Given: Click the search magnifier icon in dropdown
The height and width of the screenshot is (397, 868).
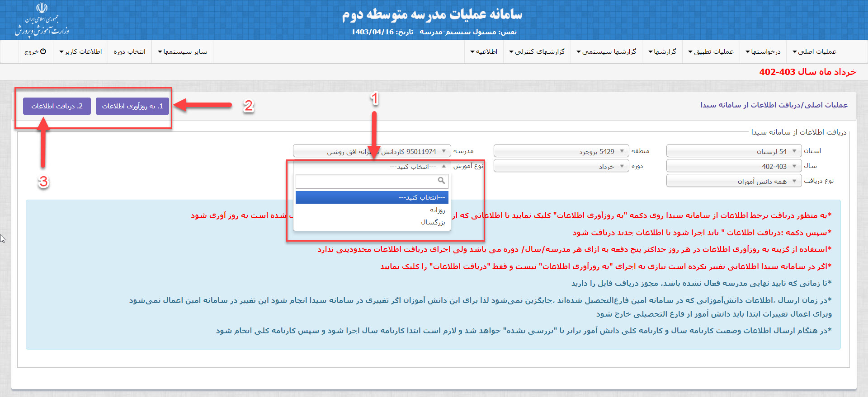Looking at the screenshot, I should click(441, 181).
